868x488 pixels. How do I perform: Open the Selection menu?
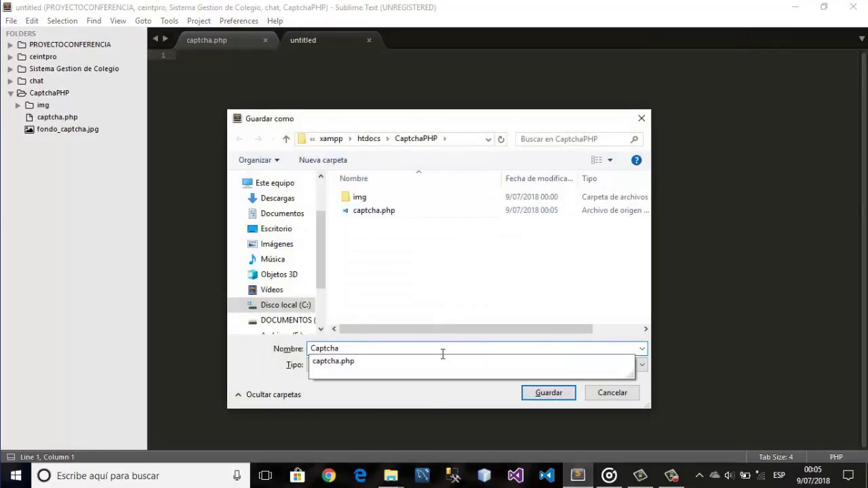[62, 21]
